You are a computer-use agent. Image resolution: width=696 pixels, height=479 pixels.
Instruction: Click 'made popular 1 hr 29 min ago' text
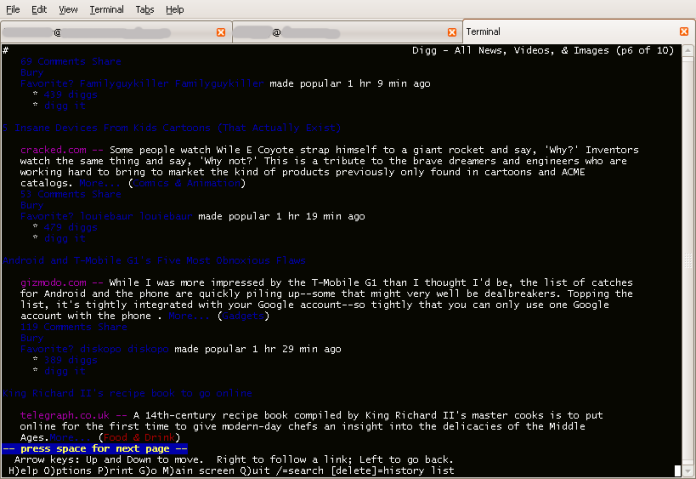click(257, 349)
